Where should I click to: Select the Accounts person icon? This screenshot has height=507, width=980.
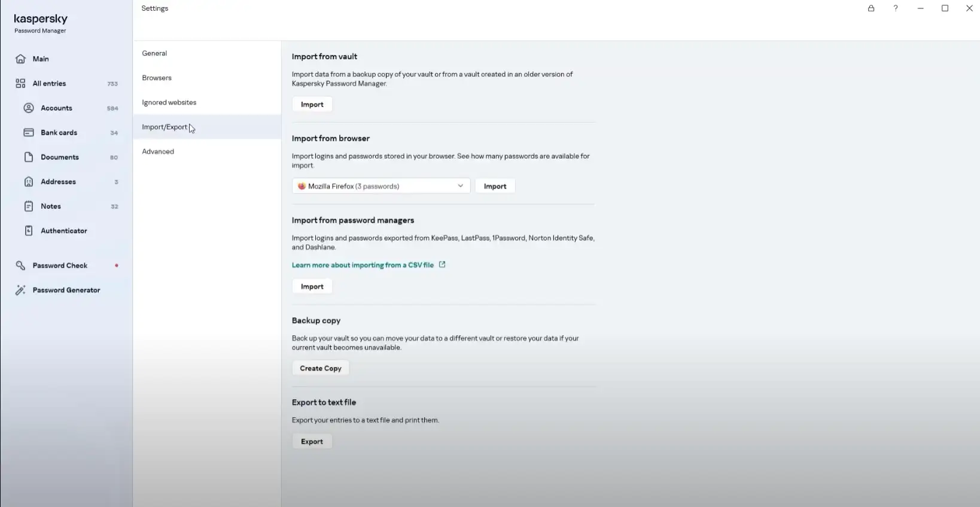tap(28, 108)
